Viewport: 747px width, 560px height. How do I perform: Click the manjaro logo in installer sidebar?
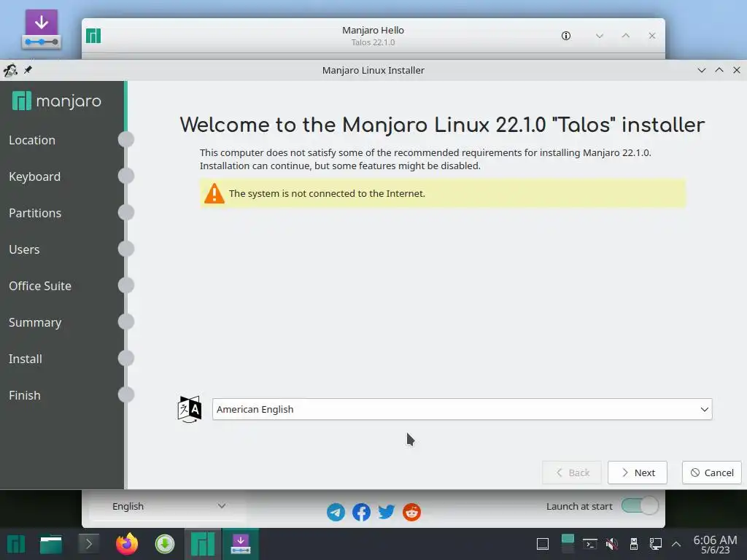[57, 101]
